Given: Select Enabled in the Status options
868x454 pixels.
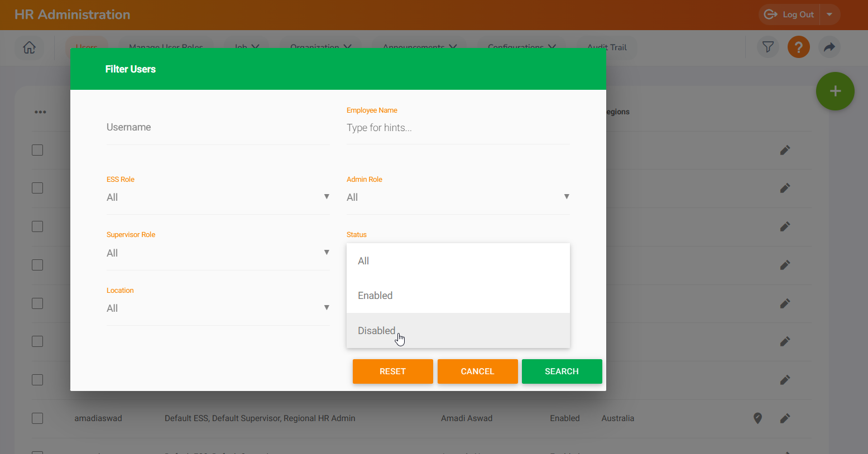Looking at the screenshot, I should point(375,296).
